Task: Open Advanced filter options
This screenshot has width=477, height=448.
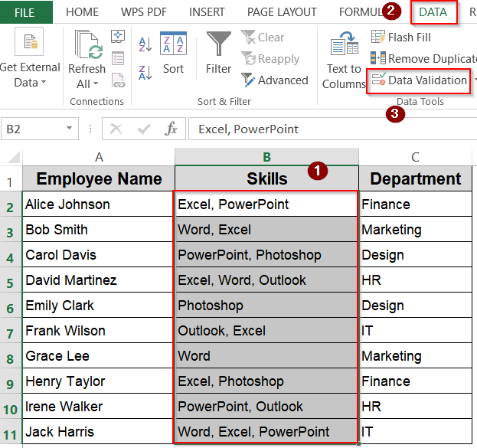Action: (x=275, y=80)
